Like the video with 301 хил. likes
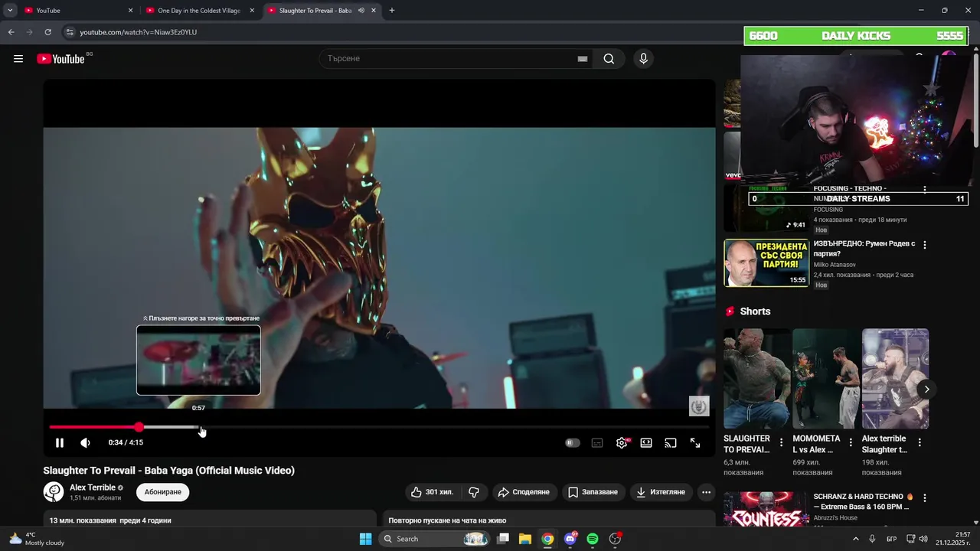 (x=433, y=492)
